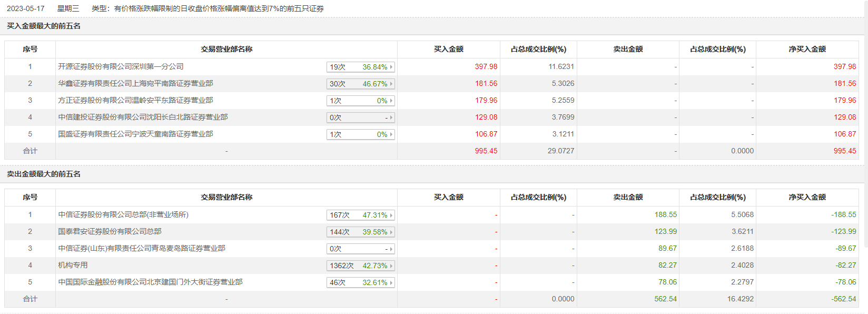Select 国盛证券宁波天童南路证券营业部 link
The width and height of the screenshot is (868, 314).
(135, 134)
